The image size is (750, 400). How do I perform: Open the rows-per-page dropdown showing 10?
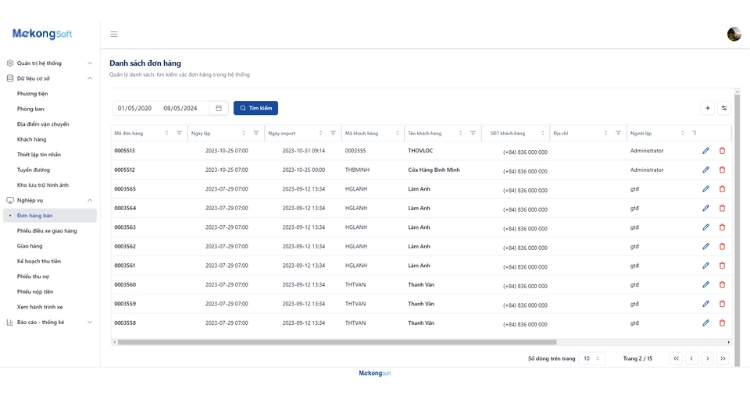click(592, 358)
